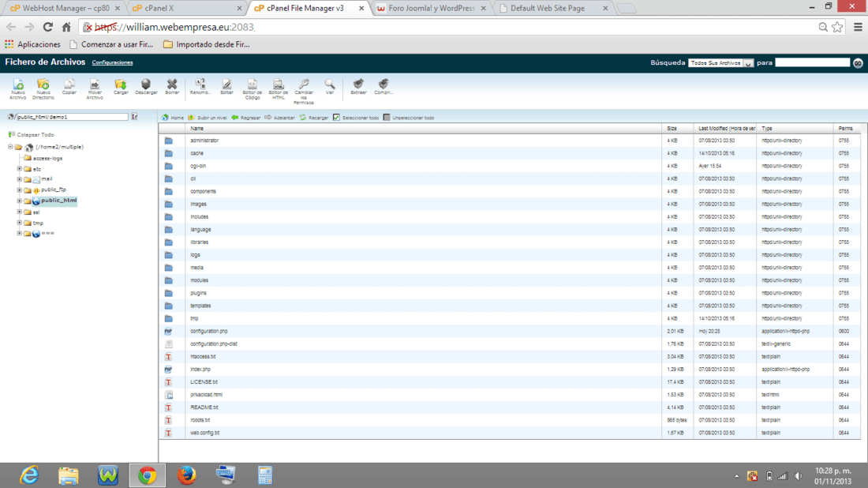Select the robots.txt file
The width and height of the screenshot is (868, 488).
(x=200, y=420)
